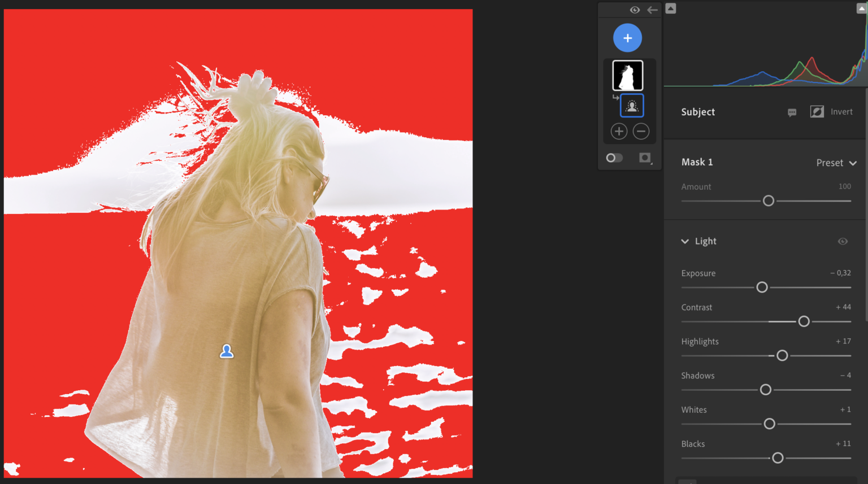The image size is (868, 484).
Task: Open the mask overlay mode options icon
Action: [645, 158]
